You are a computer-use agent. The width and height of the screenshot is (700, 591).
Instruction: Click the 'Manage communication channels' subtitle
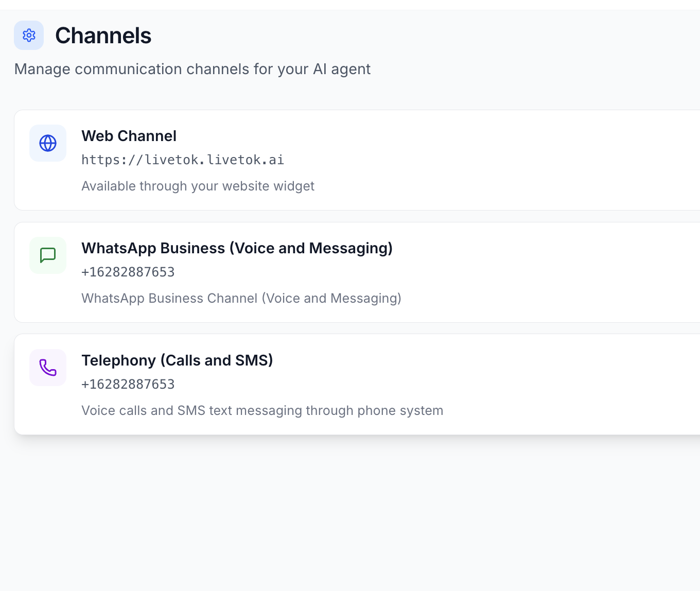pyautogui.click(x=192, y=69)
